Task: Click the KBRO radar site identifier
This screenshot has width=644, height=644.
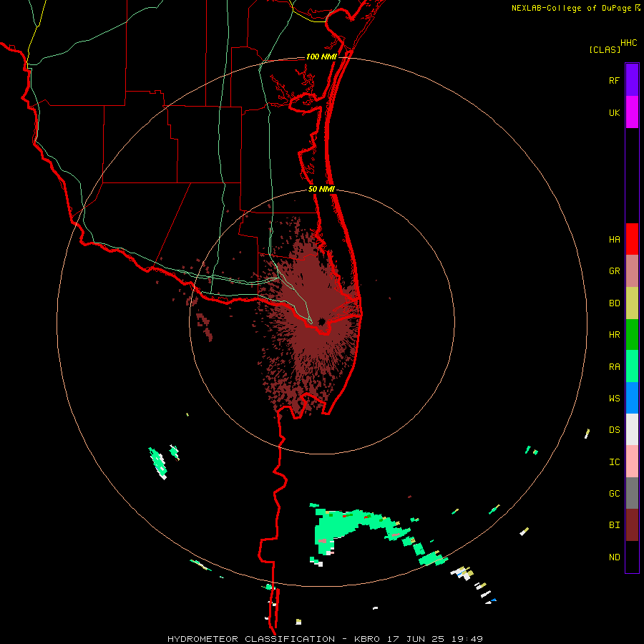Action: point(367,639)
